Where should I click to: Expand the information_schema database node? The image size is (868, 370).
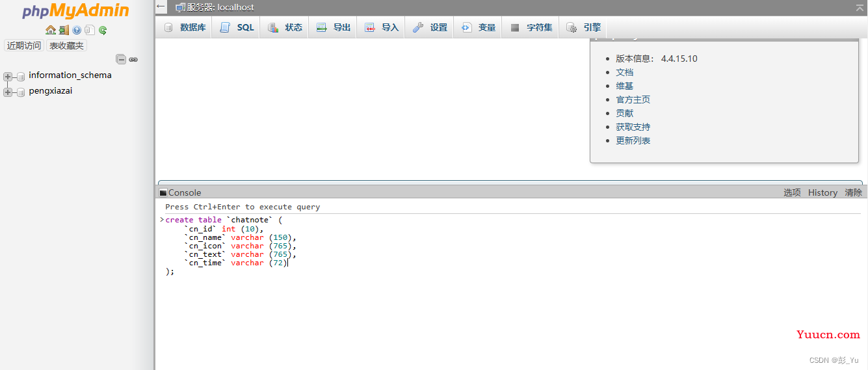[8, 77]
